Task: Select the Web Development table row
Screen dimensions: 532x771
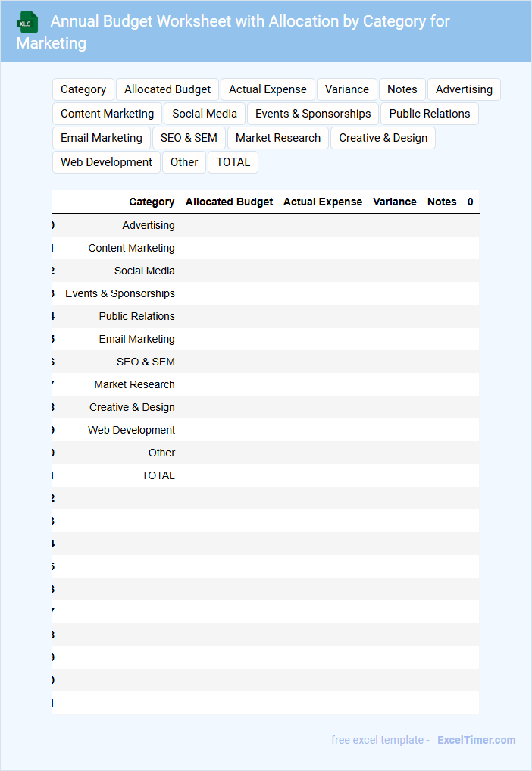Action: [x=265, y=430]
